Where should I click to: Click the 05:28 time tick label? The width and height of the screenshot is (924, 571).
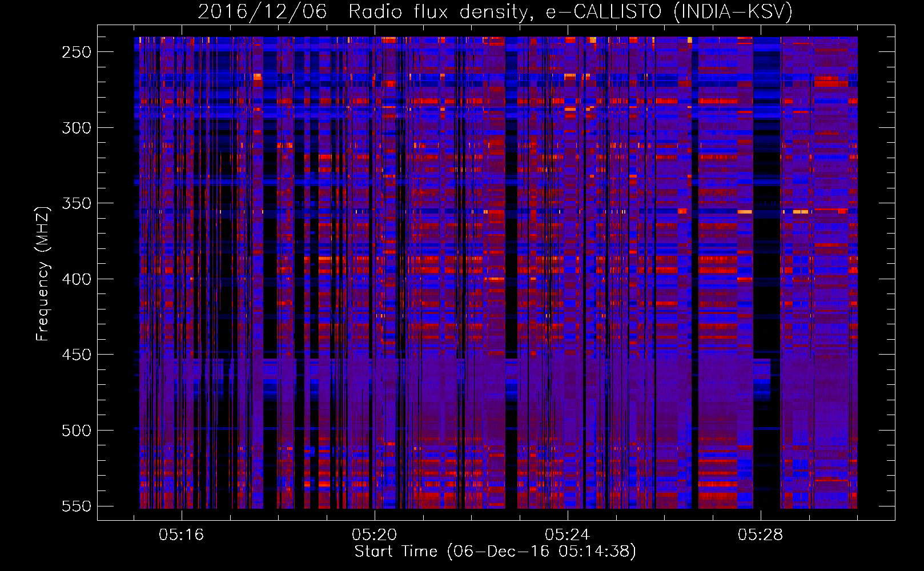tap(761, 535)
